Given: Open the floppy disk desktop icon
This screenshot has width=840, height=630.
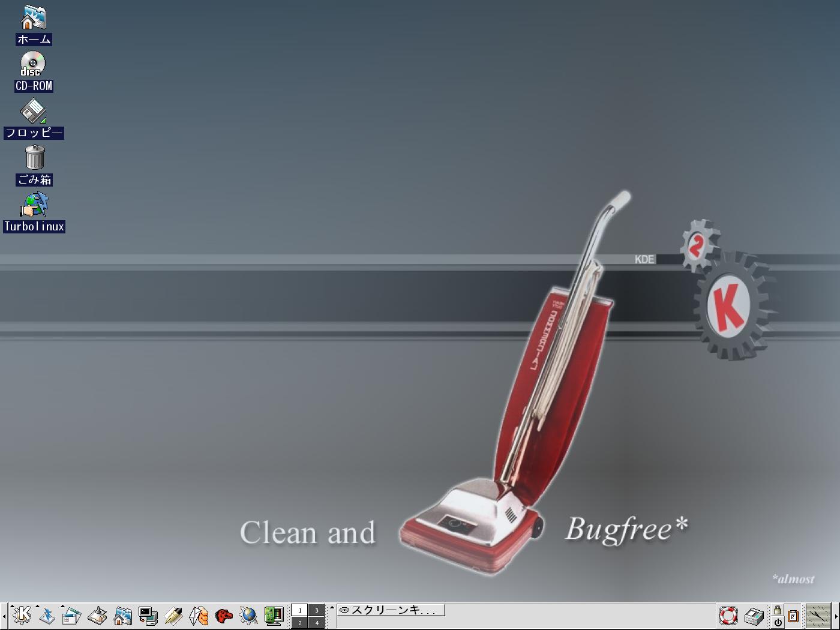Looking at the screenshot, I should tap(34, 112).
